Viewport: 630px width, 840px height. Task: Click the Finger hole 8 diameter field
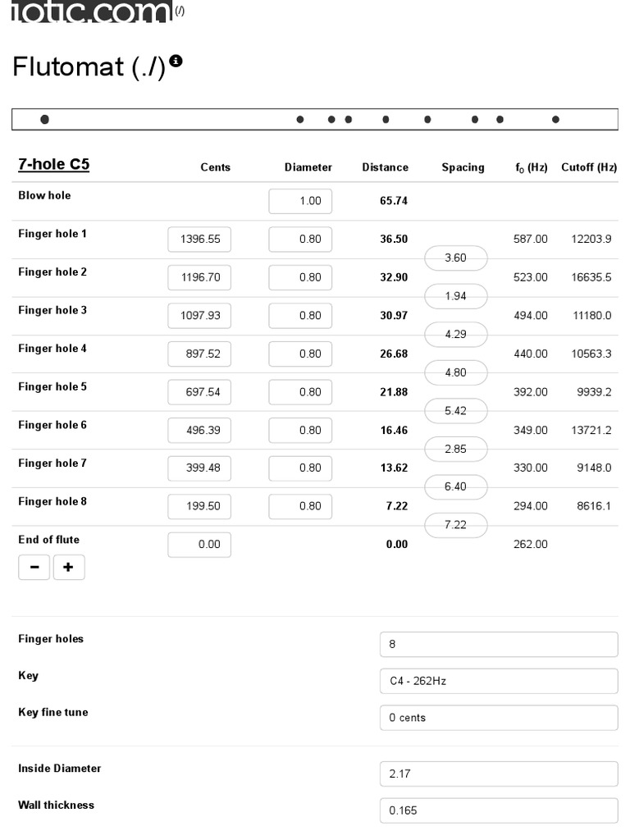[300, 507]
